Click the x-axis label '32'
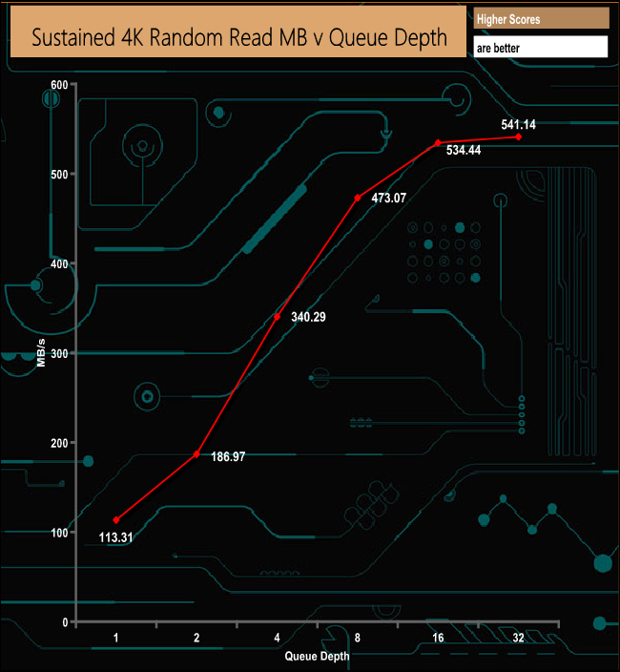620x672 pixels. click(519, 638)
